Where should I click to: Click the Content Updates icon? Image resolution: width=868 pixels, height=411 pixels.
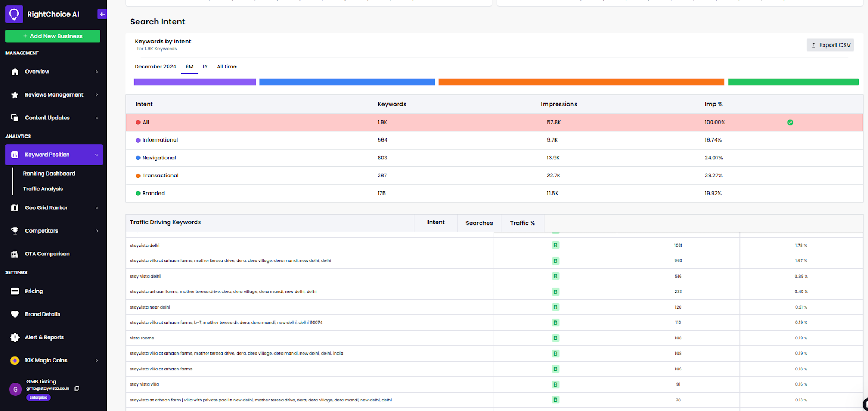click(15, 118)
